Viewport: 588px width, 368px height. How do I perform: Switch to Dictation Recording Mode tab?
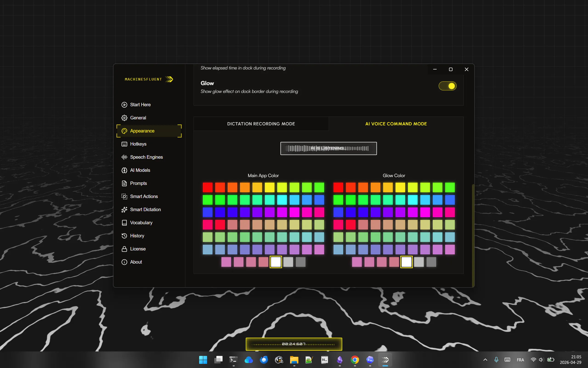[x=261, y=124]
